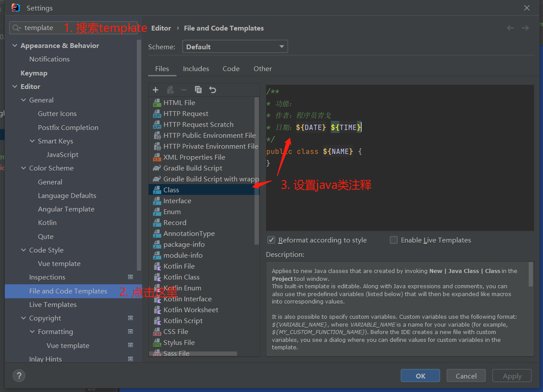The image size is (543, 392).
Task: Click the Record template Java icon
Action: [157, 223]
